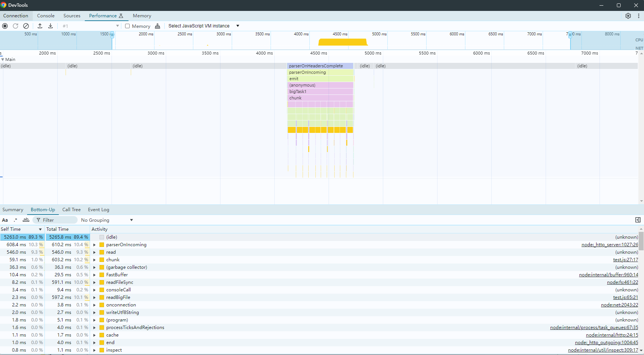Switch to the Call Tree tab
This screenshot has height=355, width=644.
[71, 210]
